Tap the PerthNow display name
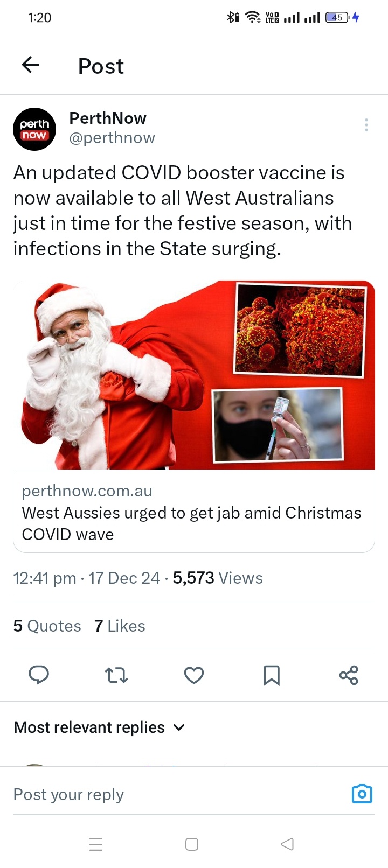This screenshot has height=868, width=388. [108, 118]
